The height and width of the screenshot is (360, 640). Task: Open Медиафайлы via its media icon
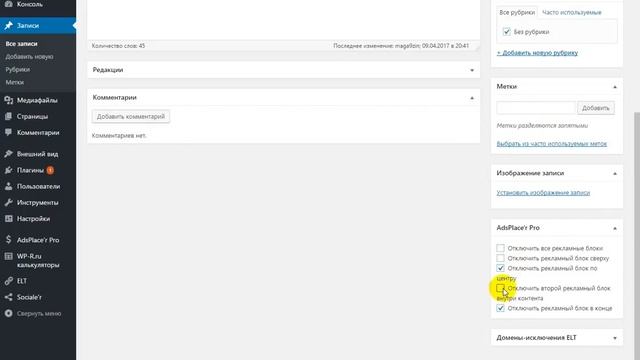click(x=9, y=100)
